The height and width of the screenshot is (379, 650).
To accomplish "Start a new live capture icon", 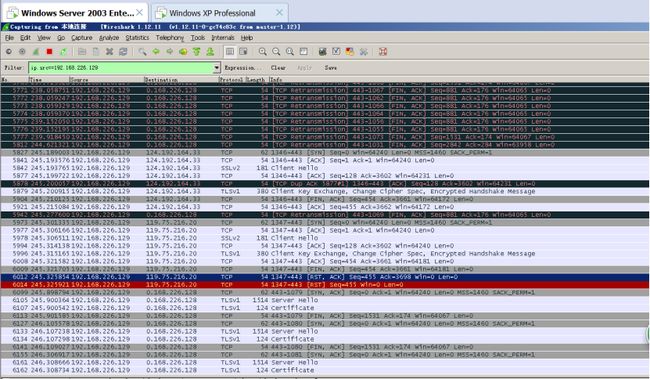I will point(36,52).
